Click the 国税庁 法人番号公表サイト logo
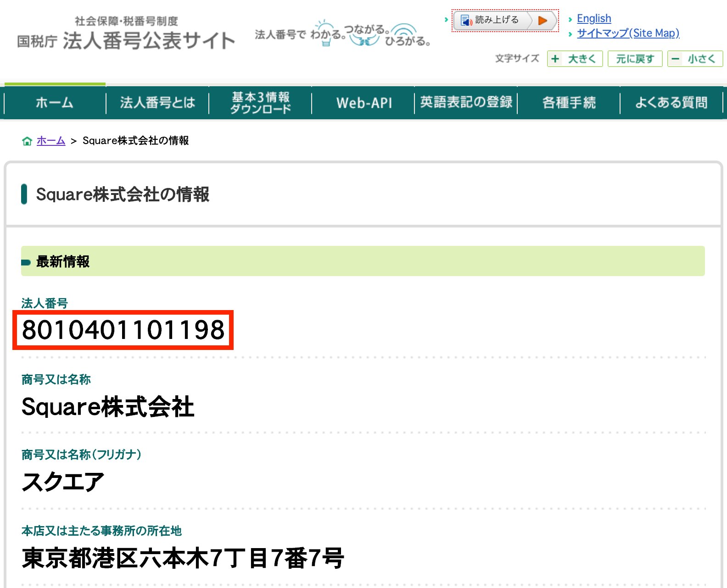Image resolution: width=727 pixels, height=588 pixels. tap(126, 33)
